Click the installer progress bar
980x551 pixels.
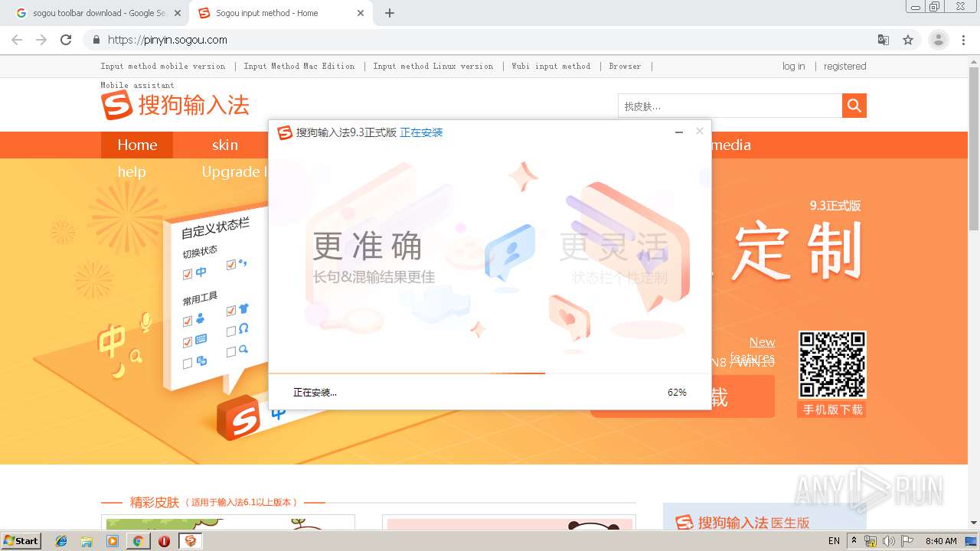click(x=490, y=373)
